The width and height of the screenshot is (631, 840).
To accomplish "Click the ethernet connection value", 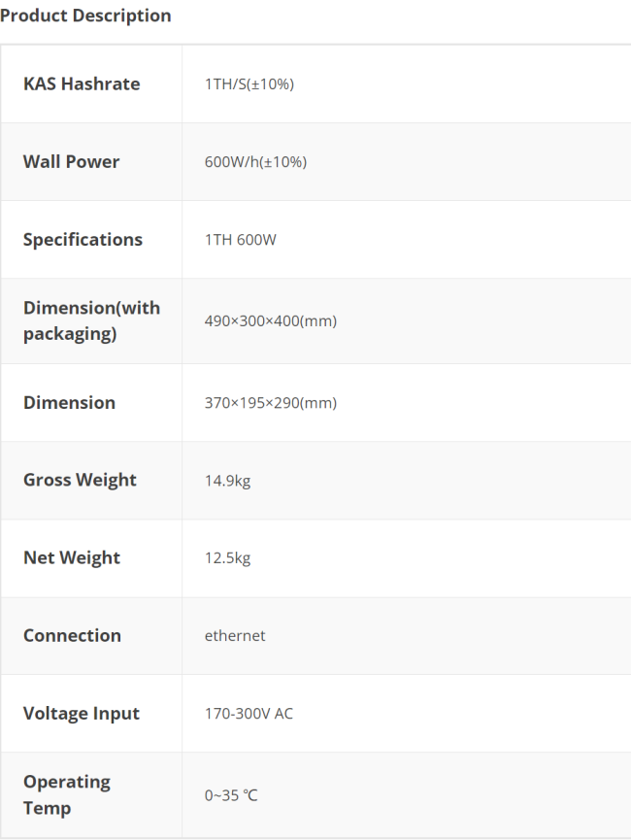I will (235, 636).
